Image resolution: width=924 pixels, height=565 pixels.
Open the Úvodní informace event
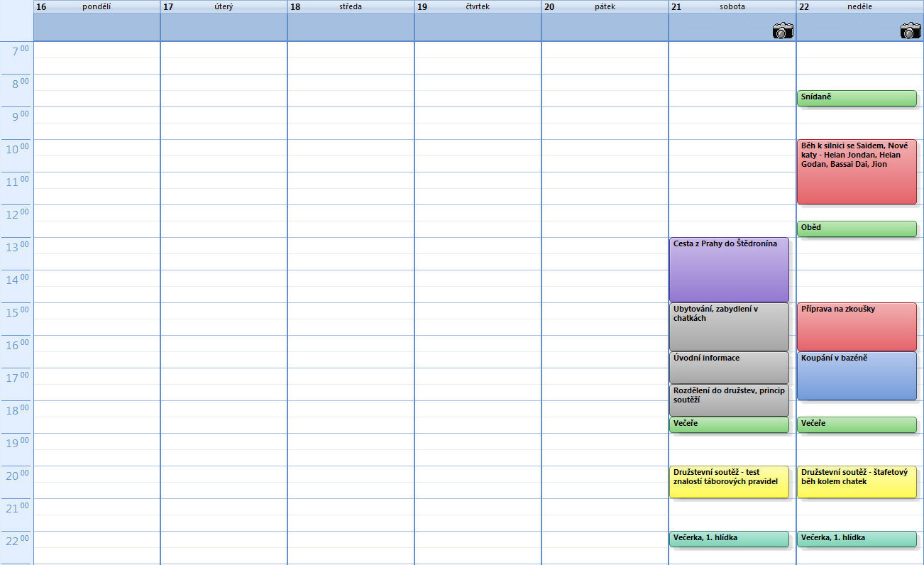point(729,367)
